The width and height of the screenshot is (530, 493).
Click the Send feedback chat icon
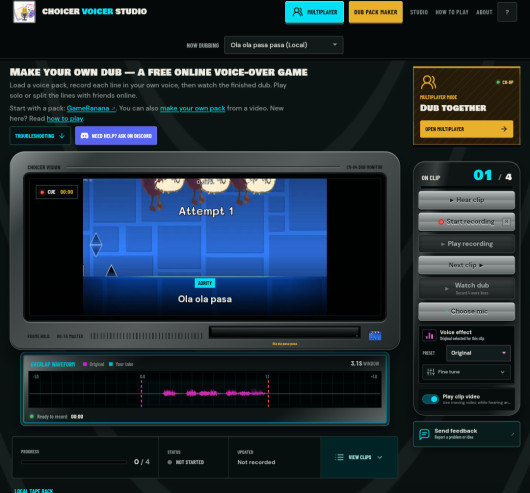[424, 434]
